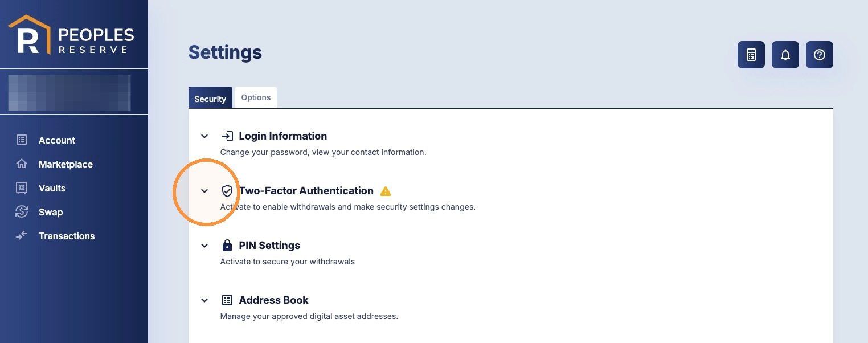Expand the Two-Factor Authentication chevron

(204, 191)
